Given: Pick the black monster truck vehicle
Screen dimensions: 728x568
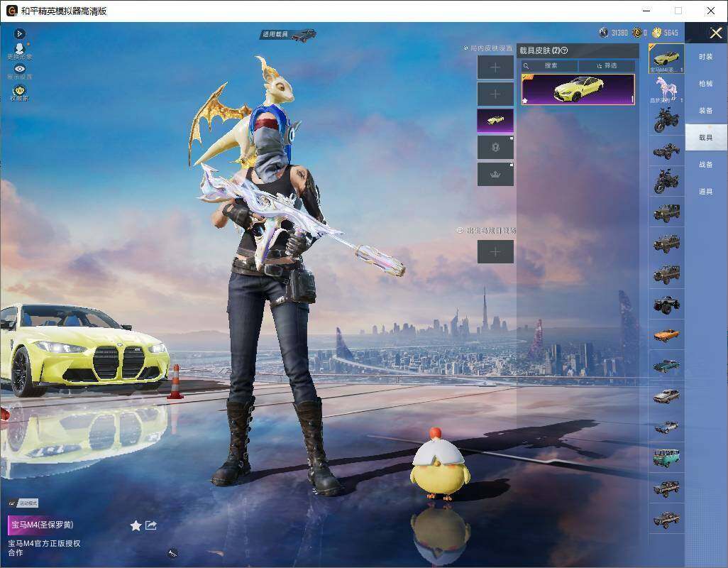Looking at the screenshot, I should click(x=666, y=304).
